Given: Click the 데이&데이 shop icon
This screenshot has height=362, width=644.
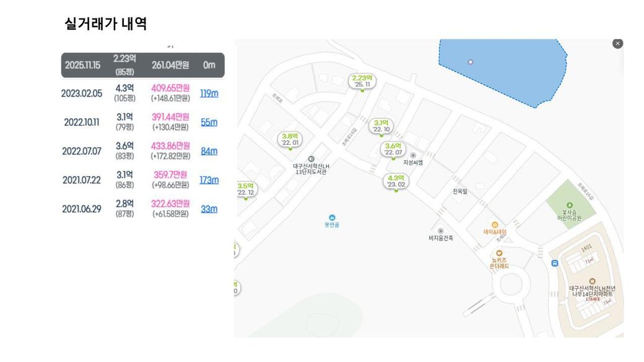Looking at the screenshot, I should (x=495, y=225).
